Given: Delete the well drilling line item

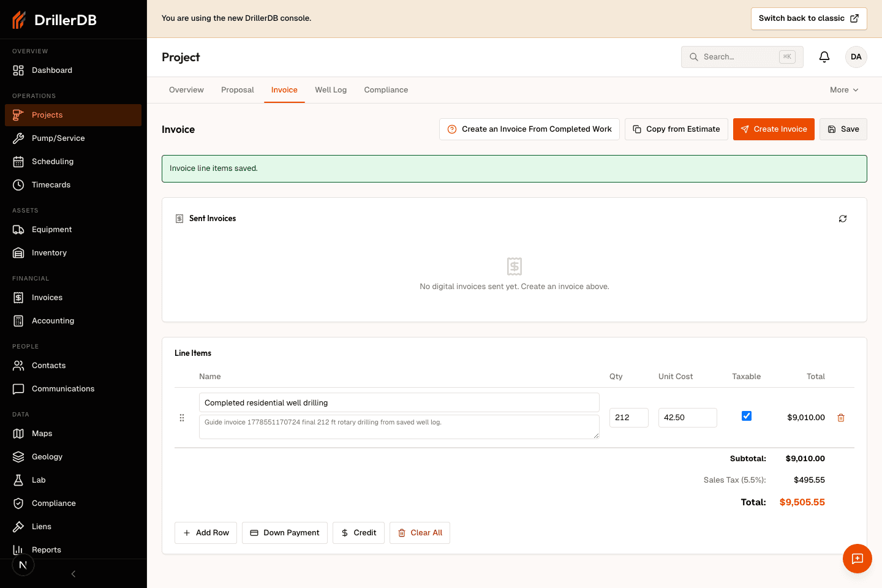Looking at the screenshot, I should (x=841, y=418).
